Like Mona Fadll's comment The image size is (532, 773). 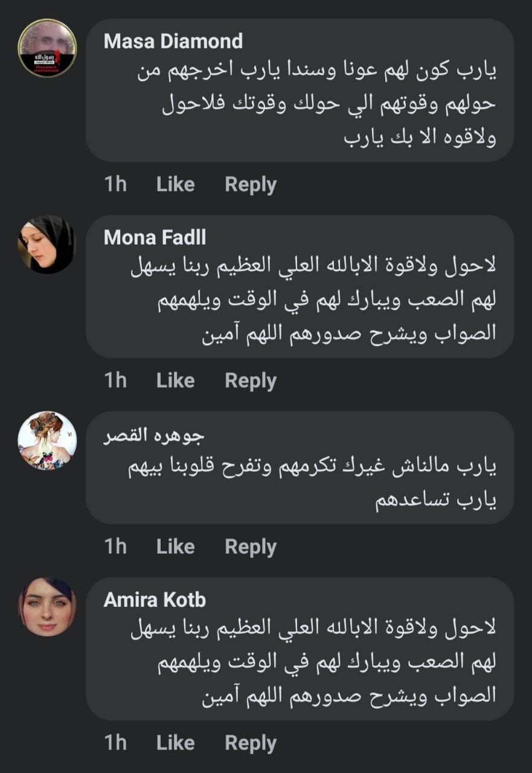point(175,380)
